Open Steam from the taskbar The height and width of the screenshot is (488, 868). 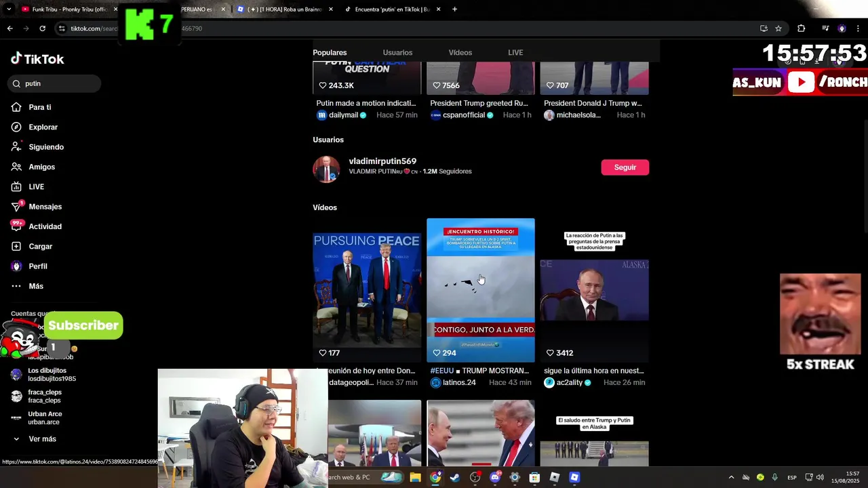pos(455,477)
